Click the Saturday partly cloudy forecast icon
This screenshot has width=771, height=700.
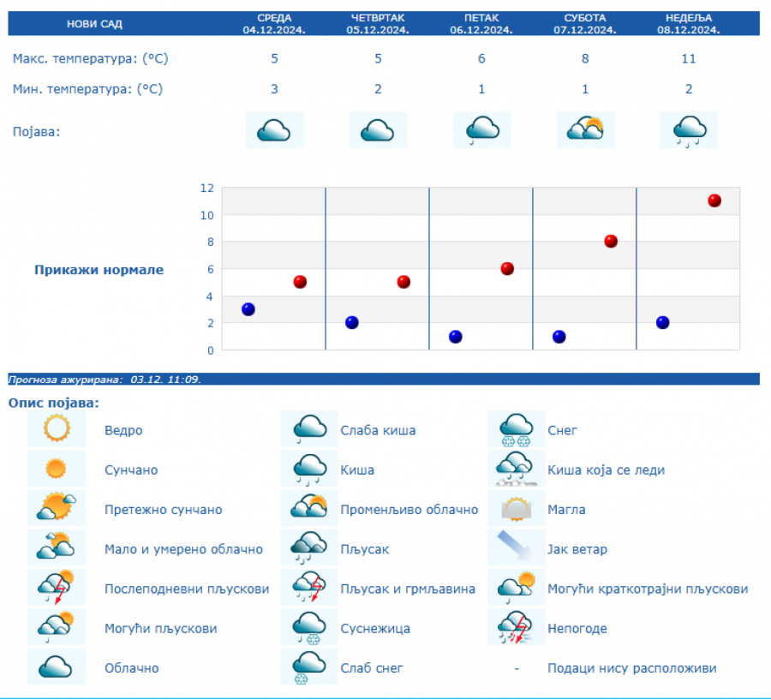click(x=585, y=130)
